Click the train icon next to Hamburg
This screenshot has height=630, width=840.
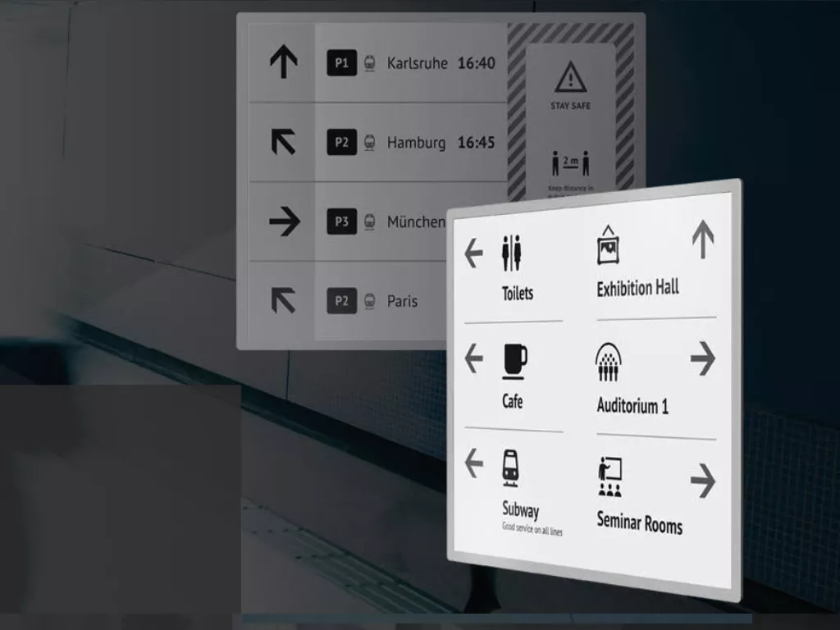pyautogui.click(x=368, y=142)
